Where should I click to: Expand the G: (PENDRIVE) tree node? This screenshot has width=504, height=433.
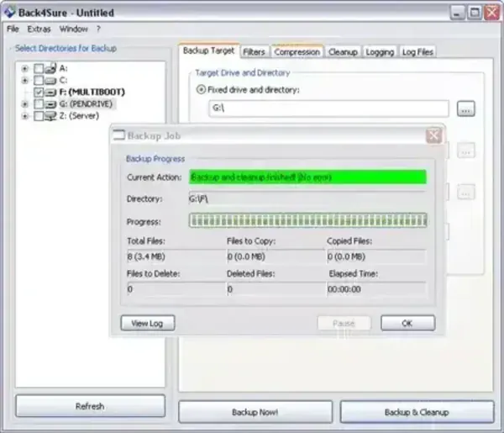[x=24, y=104]
